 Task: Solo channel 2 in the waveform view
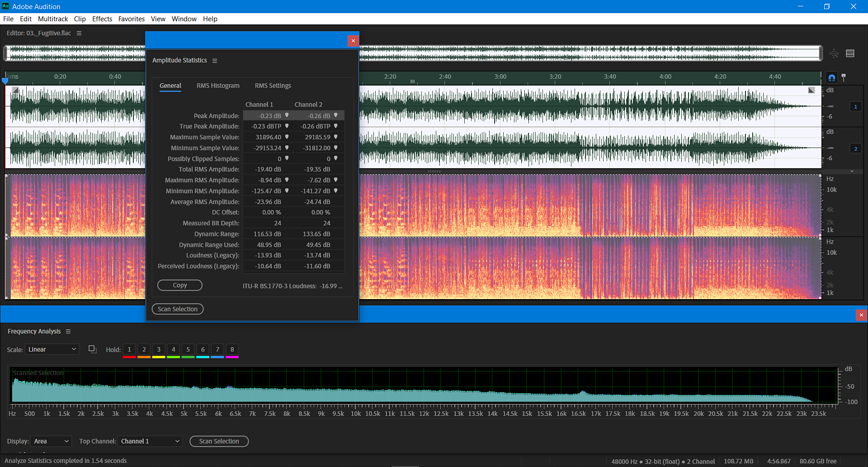(x=856, y=148)
